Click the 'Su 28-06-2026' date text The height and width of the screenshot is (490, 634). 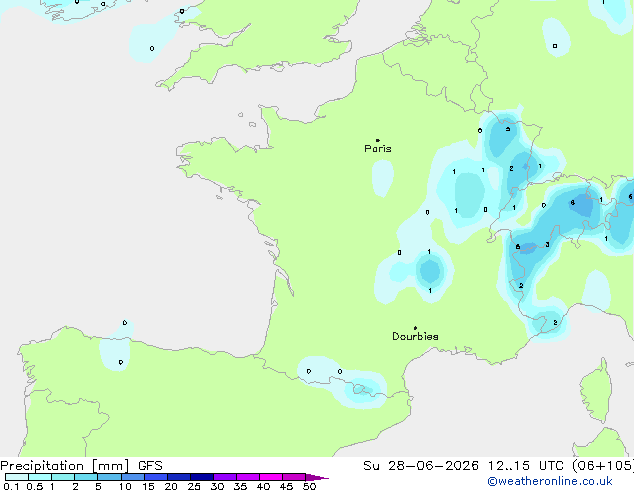(x=421, y=466)
